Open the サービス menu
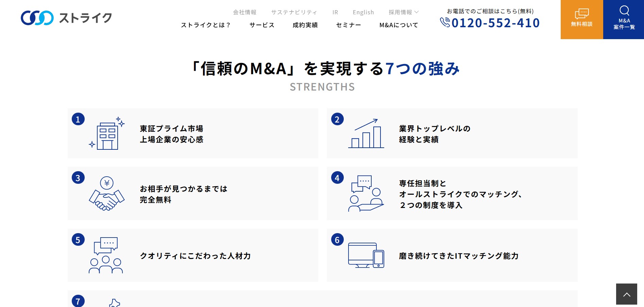 262,25
